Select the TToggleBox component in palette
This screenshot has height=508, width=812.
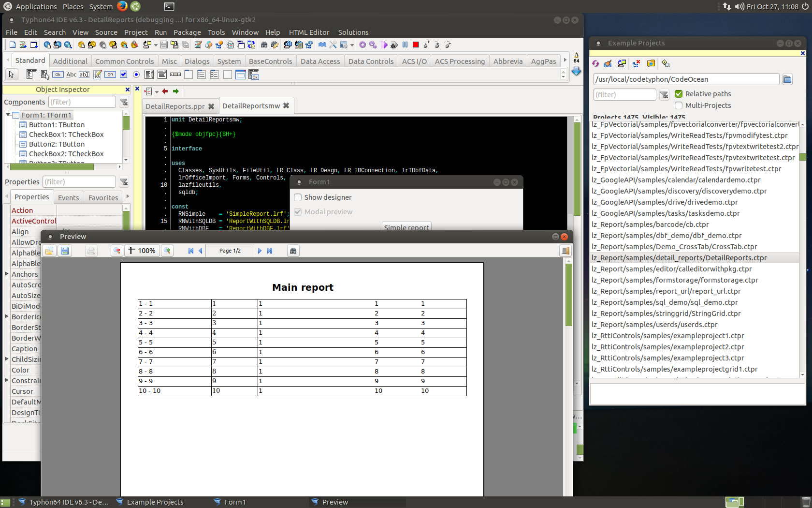coord(110,75)
